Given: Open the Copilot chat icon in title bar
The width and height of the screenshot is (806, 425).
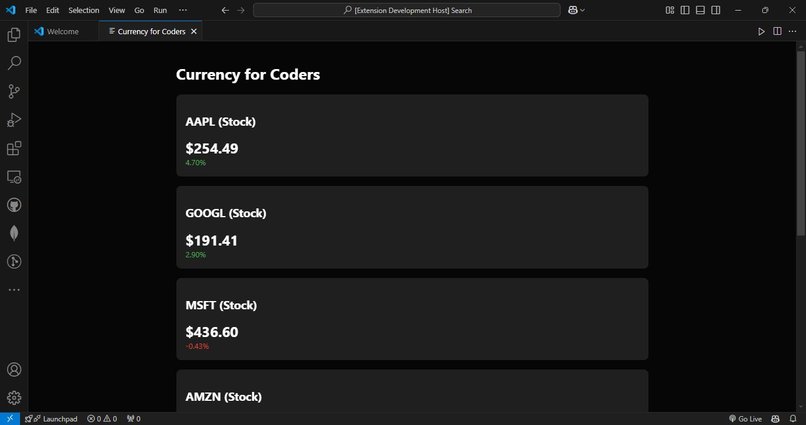Looking at the screenshot, I should [573, 10].
